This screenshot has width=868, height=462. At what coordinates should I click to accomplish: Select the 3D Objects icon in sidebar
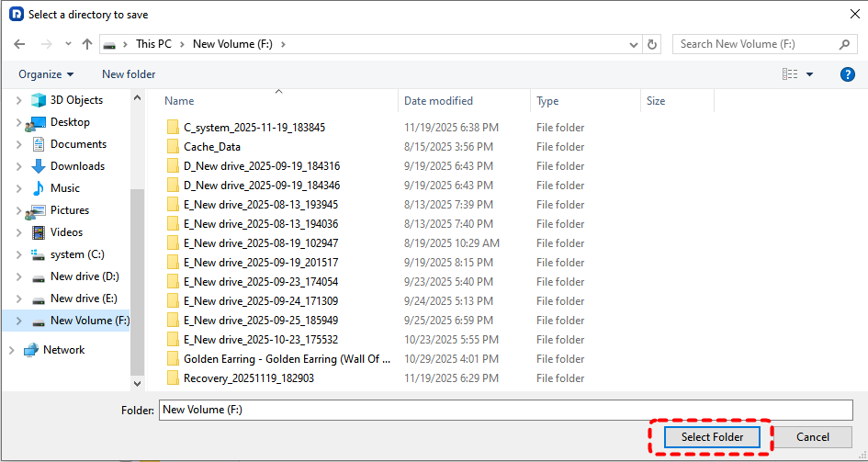pos(39,100)
